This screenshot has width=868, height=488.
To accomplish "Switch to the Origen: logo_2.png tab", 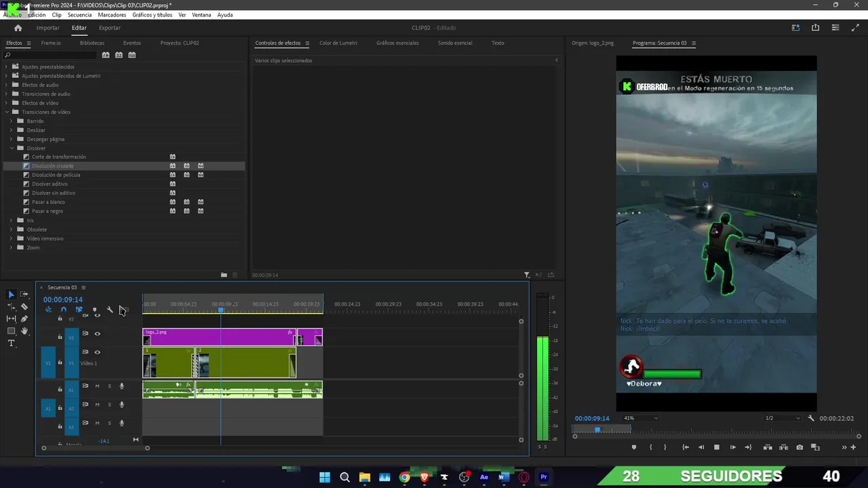I will pyautogui.click(x=593, y=43).
